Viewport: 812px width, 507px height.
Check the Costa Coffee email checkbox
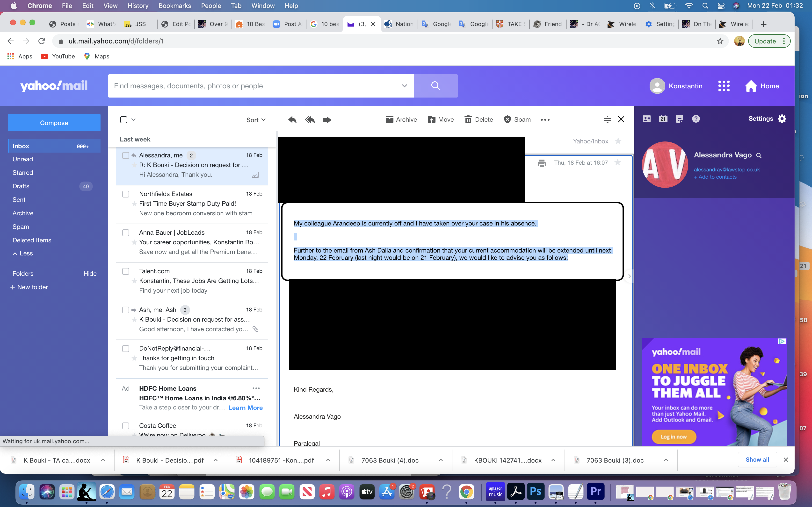click(125, 426)
